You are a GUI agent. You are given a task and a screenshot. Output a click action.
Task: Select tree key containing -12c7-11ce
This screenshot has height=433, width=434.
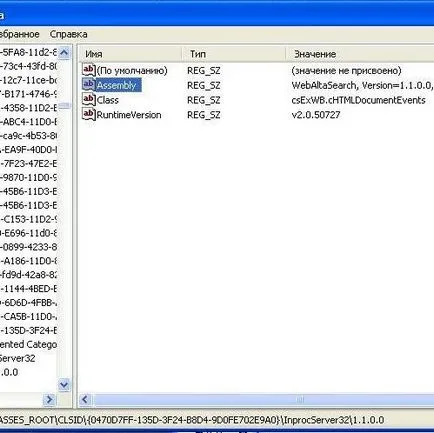[28, 80]
